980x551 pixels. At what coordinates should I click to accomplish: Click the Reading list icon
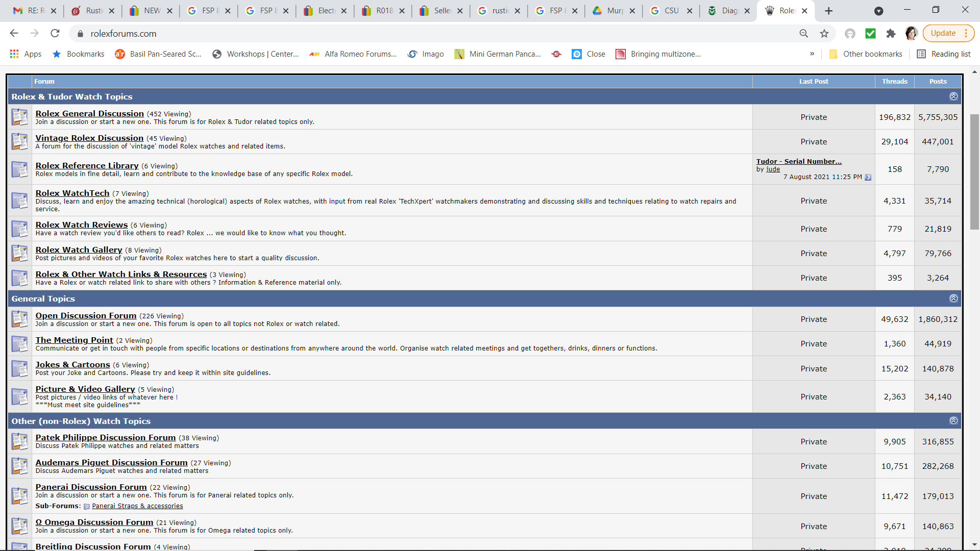pyautogui.click(x=921, y=54)
